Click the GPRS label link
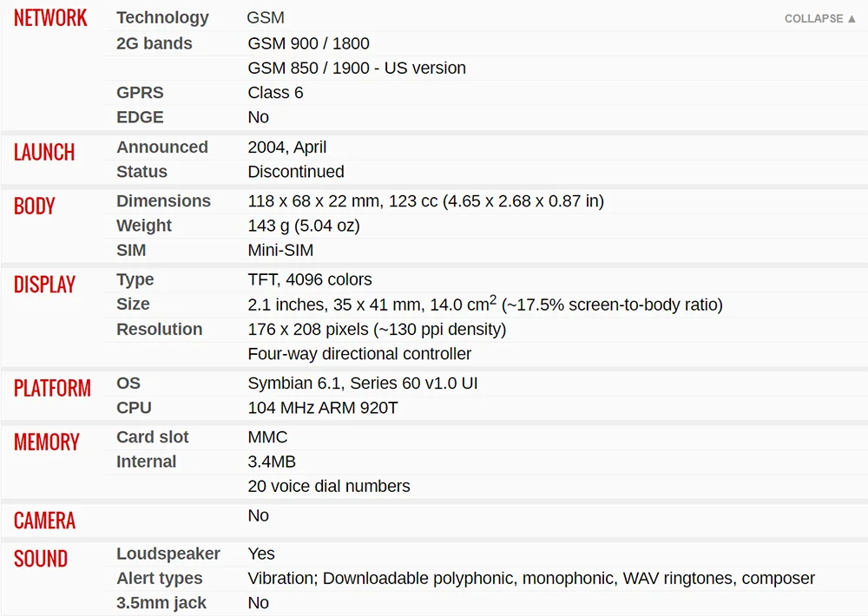 tap(140, 93)
